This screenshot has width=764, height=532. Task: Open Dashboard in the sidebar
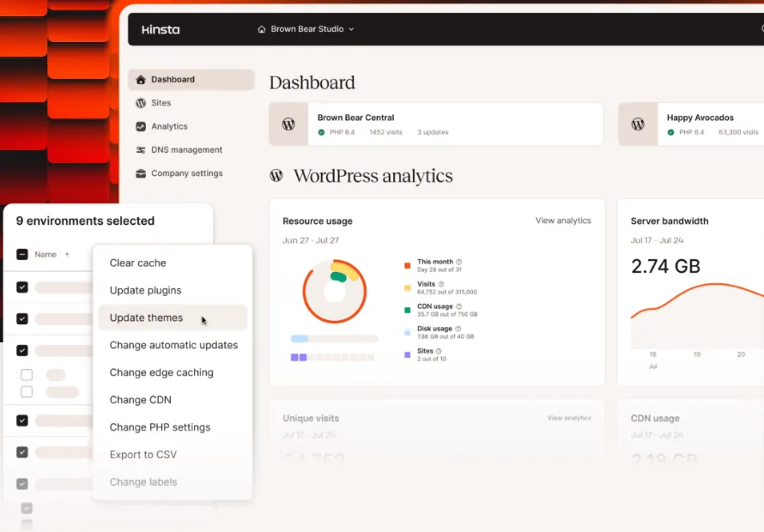191,80
